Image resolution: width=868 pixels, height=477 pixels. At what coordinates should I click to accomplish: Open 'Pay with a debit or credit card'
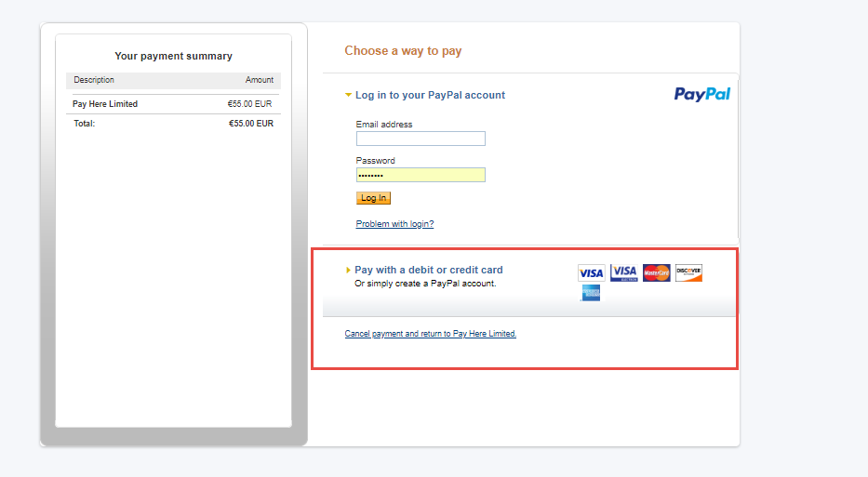(x=428, y=271)
